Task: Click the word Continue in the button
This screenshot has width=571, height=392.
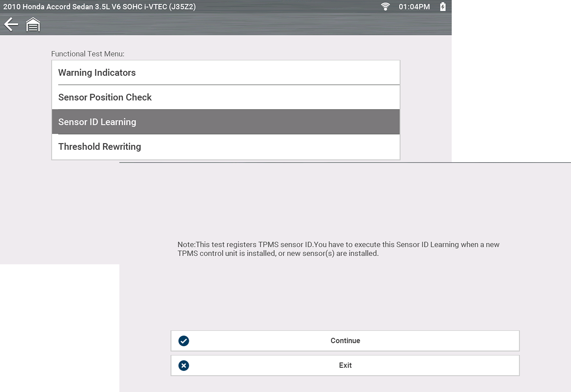Action: coord(345,341)
